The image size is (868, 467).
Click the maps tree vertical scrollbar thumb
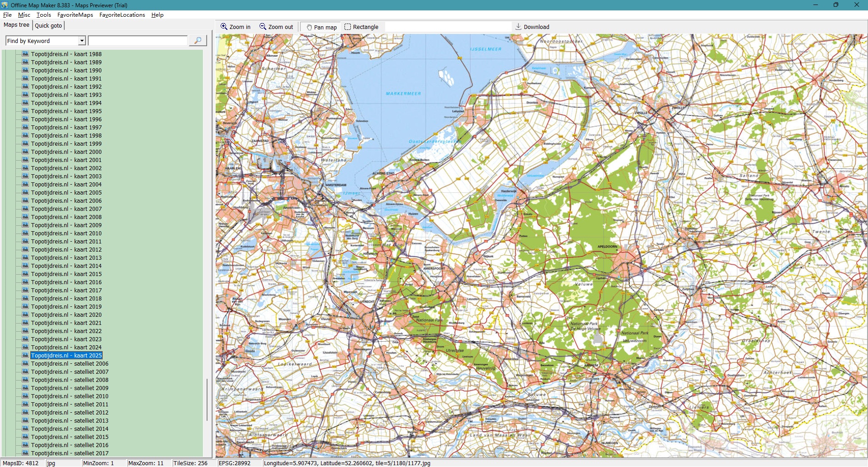207,399
